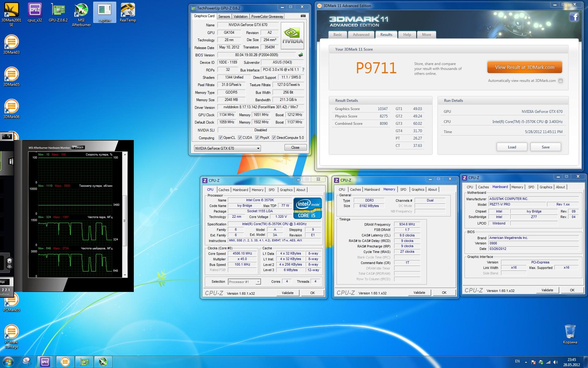Open Caches tab in the CPU-Z CPU window

tap(224, 190)
